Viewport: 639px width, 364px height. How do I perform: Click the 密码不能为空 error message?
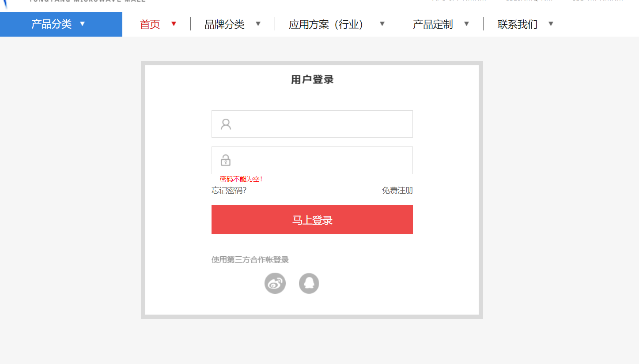tap(241, 179)
